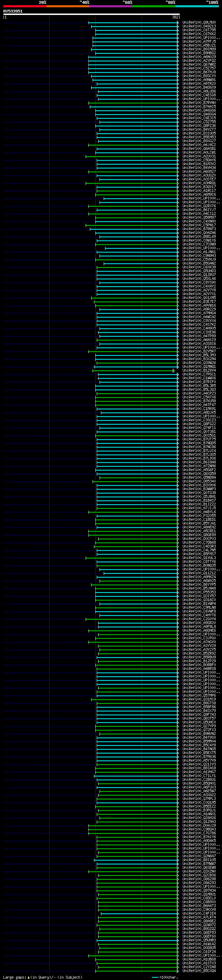
Task: Select hit label UniRef100_O85340
Action: pos(199,481)
